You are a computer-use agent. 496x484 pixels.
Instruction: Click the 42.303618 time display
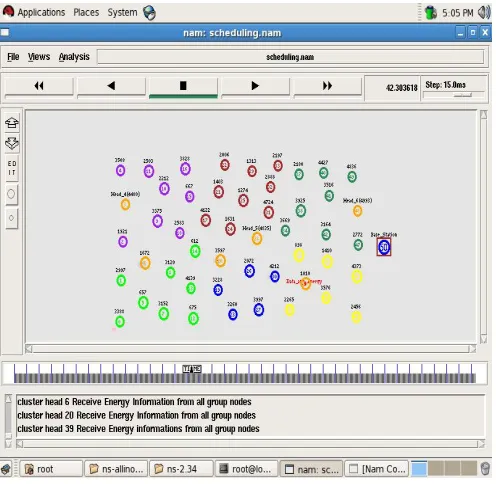click(x=401, y=88)
